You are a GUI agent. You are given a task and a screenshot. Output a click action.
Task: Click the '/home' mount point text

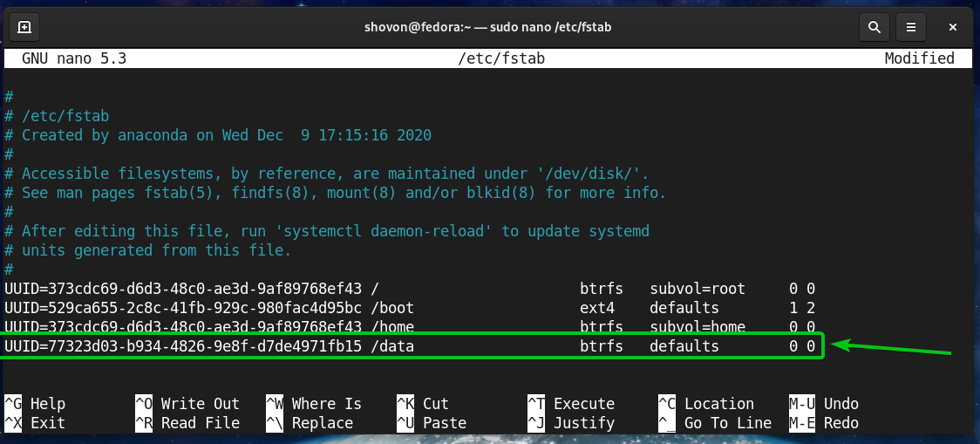392,327
